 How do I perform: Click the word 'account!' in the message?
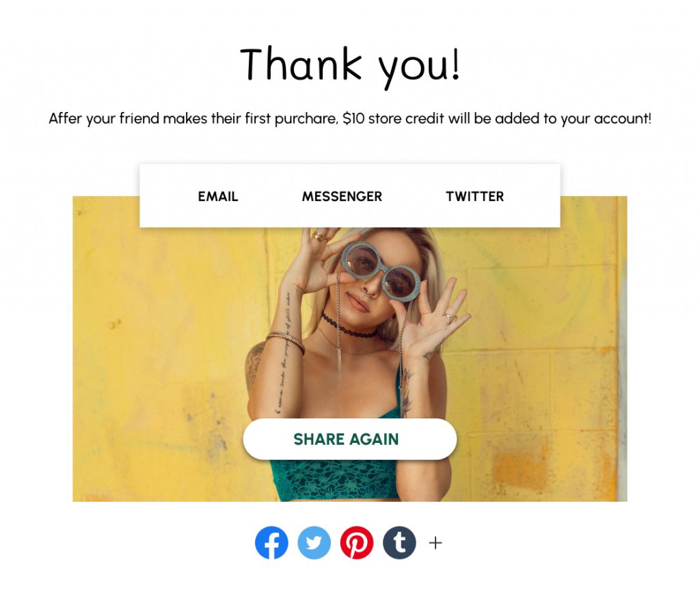pyautogui.click(x=622, y=118)
